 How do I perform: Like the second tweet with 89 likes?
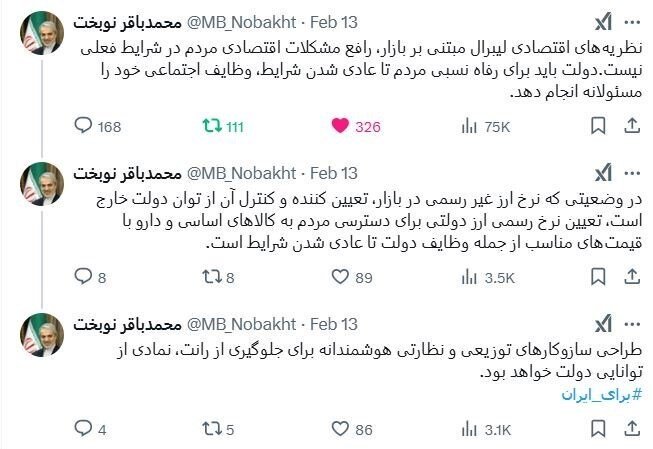click(x=340, y=278)
